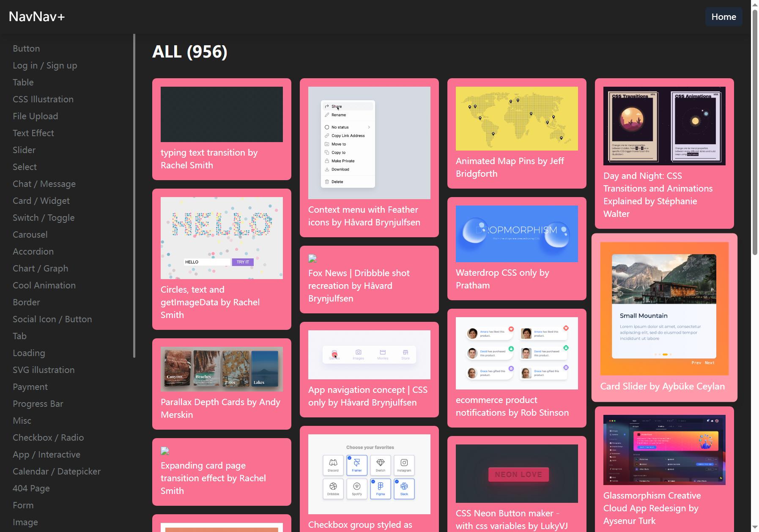This screenshot has height=532, width=759.
Task: Open the HELLO circles preview image
Action: tap(222, 238)
